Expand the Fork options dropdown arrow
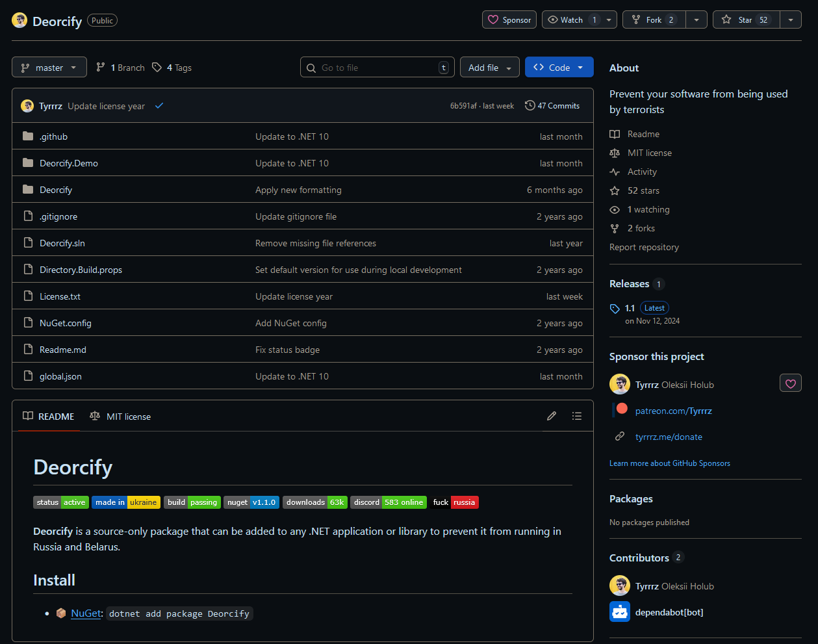This screenshot has width=818, height=644. click(x=697, y=19)
